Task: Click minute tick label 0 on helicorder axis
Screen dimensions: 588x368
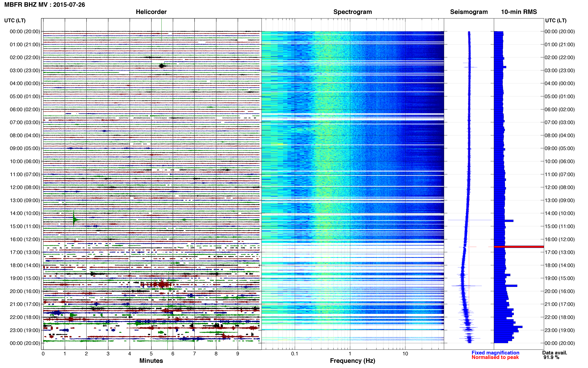Action: coord(43,354)
